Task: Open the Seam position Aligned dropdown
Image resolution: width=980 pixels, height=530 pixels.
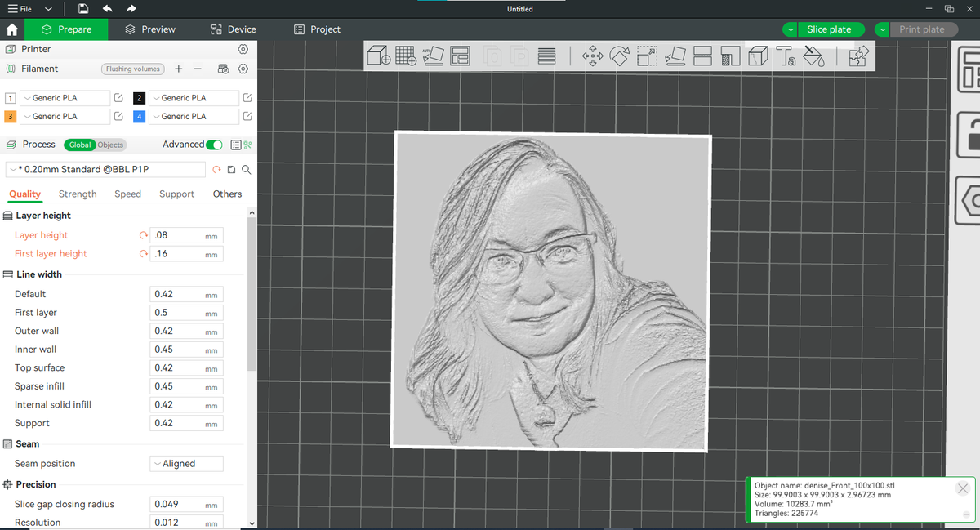Action: [x=186, y=463]
